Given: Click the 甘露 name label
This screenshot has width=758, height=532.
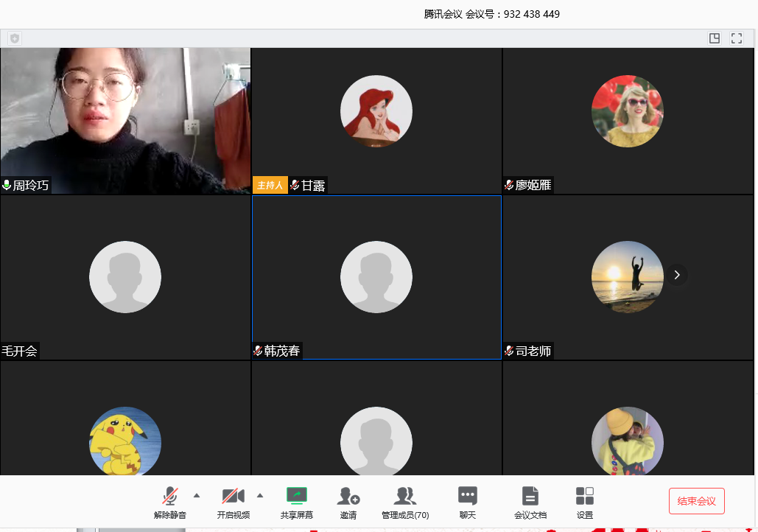Looking at the screenshot, I should [313, 185].
